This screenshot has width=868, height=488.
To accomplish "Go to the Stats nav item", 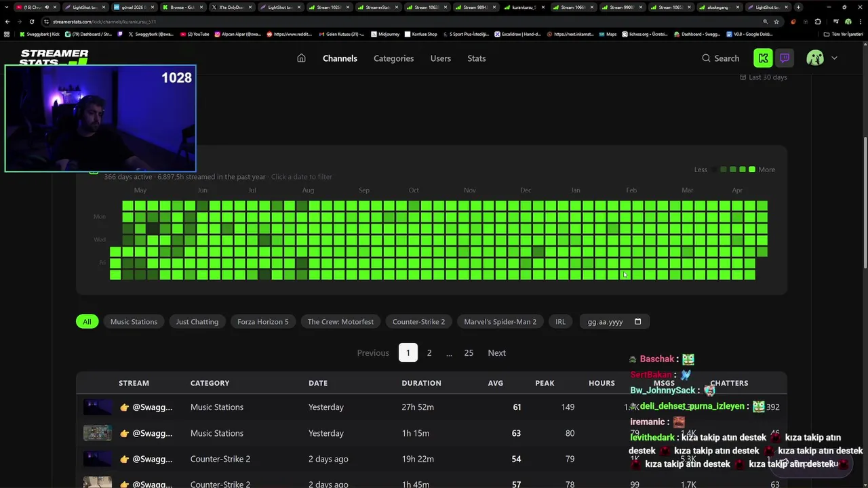I will coord(477,58).
